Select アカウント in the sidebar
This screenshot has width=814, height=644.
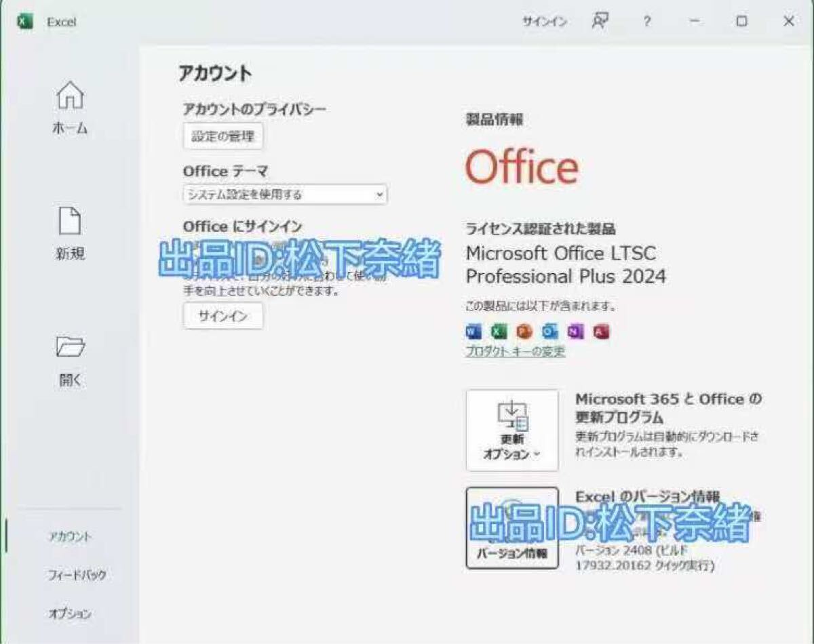click(x=70, y=536)
